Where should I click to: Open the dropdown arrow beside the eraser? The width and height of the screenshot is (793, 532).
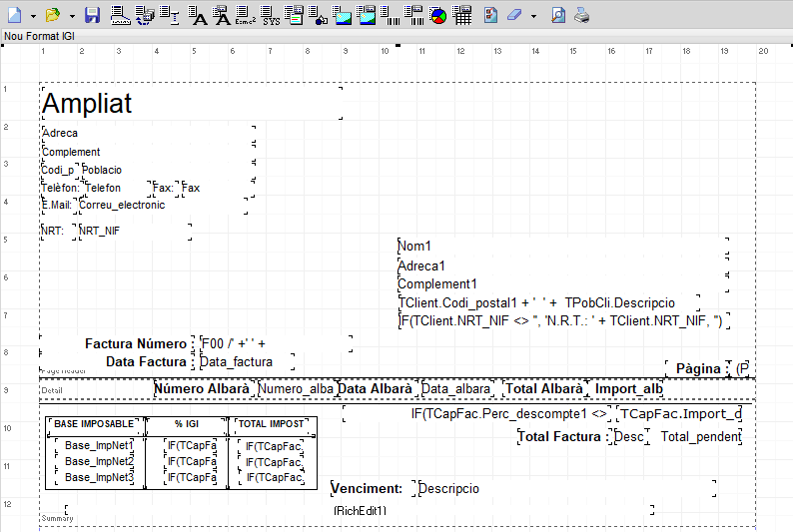coord(533,16)
